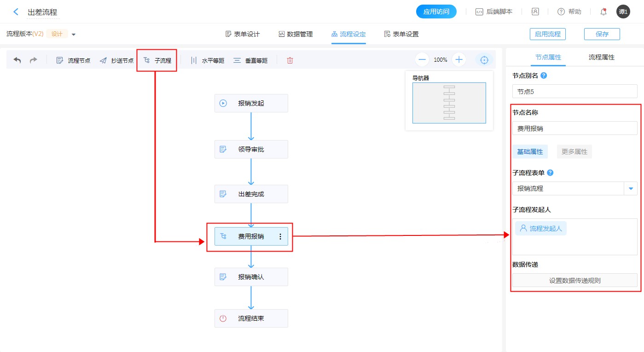Click 设置数据传递规则 button
The image size is (644, 352).
point(574,280)
